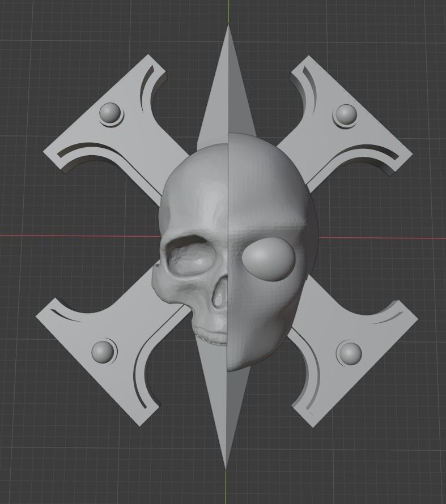
Task: Click the rivet sphere on lower-left cross arm
Action: click(103, 352)
